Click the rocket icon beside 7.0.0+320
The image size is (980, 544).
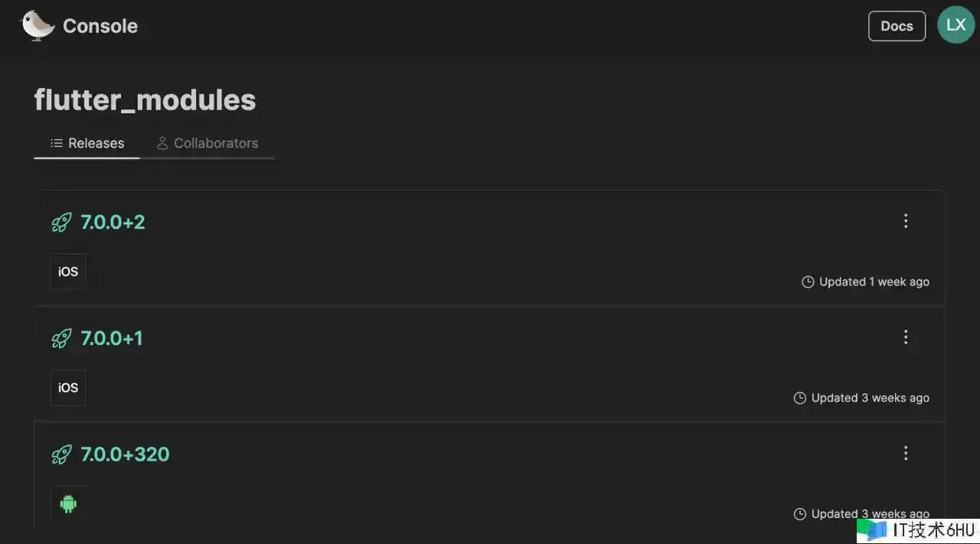click(61, 454)
